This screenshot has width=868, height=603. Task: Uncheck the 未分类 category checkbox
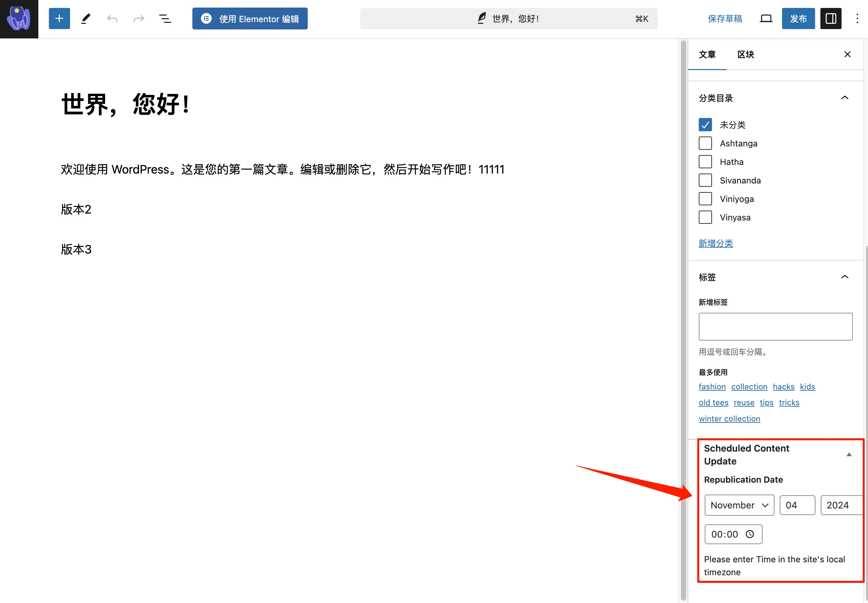click(705, 125)
